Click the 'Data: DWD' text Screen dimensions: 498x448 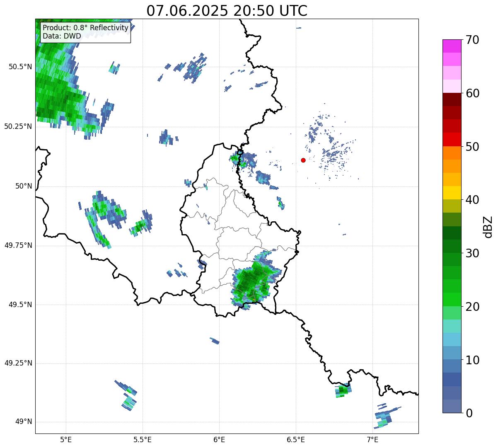pyautogui.click(x=62, y=36)
